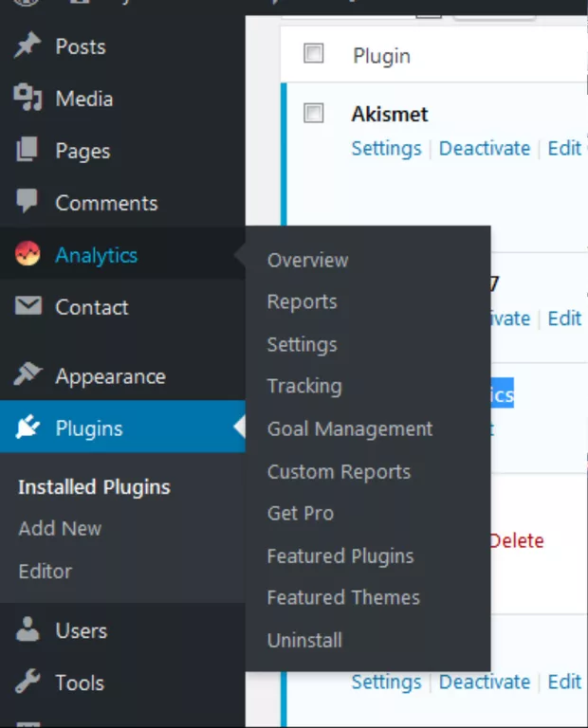Click the Analytics gauge icon
The width and height of the screenshot is (588, 728).
coord(28,254)
